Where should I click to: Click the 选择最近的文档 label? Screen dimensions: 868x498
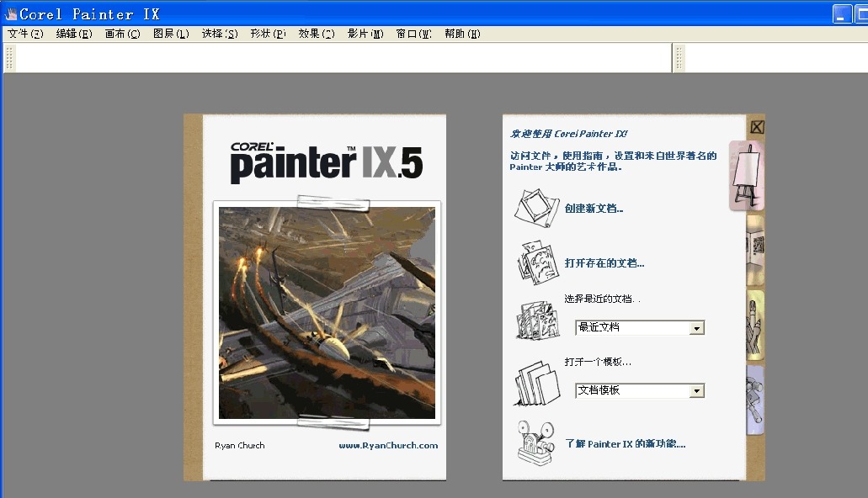[602, 299]
